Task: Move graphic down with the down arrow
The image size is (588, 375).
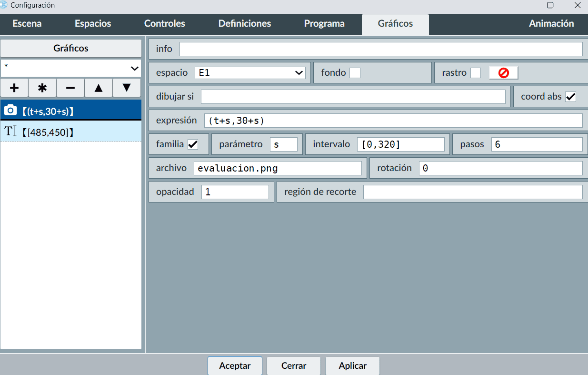Action: pos(127,88)
